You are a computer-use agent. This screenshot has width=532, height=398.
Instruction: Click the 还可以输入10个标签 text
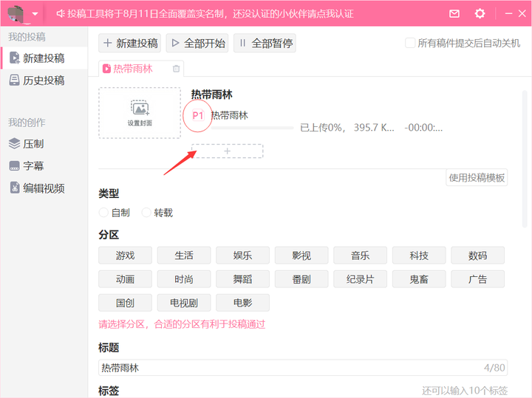[x=465, y=391]
